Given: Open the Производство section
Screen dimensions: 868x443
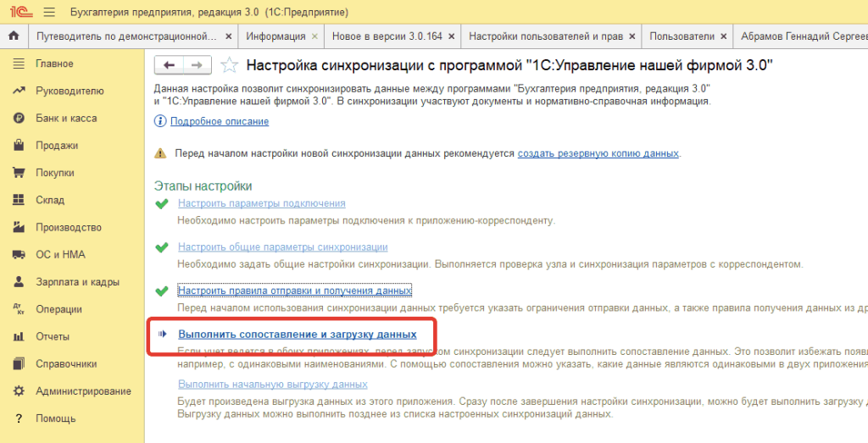Looking at the screenshot, I should coord(69,227).
